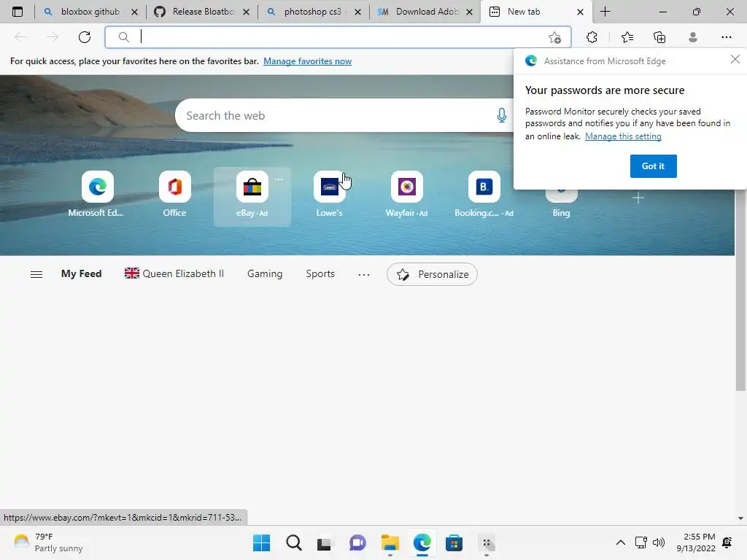747x560 pixels.
Task: Click the Personalize button
Action: [x=432, y=274]
